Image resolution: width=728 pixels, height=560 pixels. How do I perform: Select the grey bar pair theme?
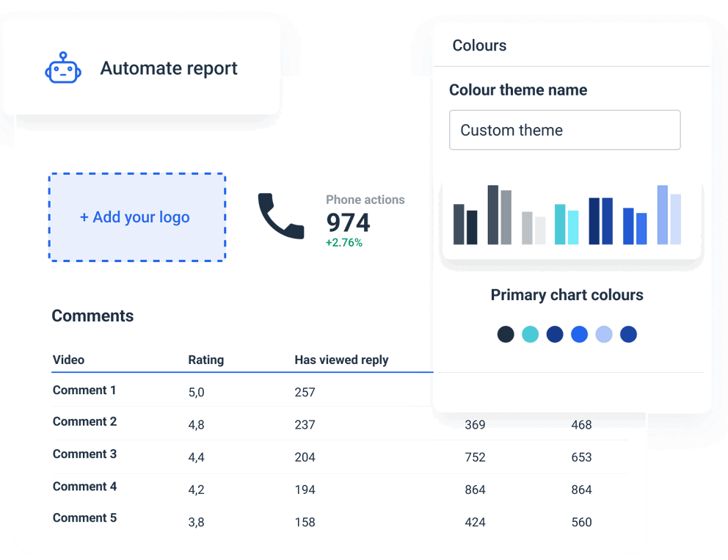(500, 214)
